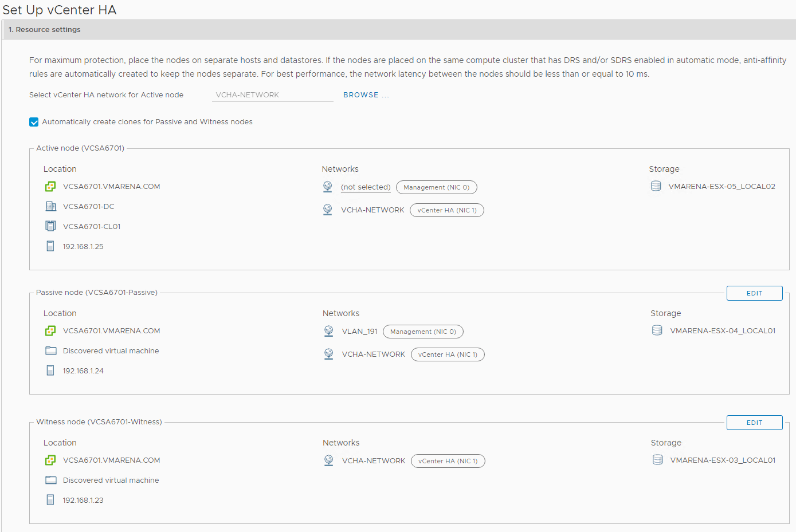Click Management (NIC 0) tag in Active node
The height and width of the screenshot is (532, 796).
pyautogui.click(x=437, y=187)
